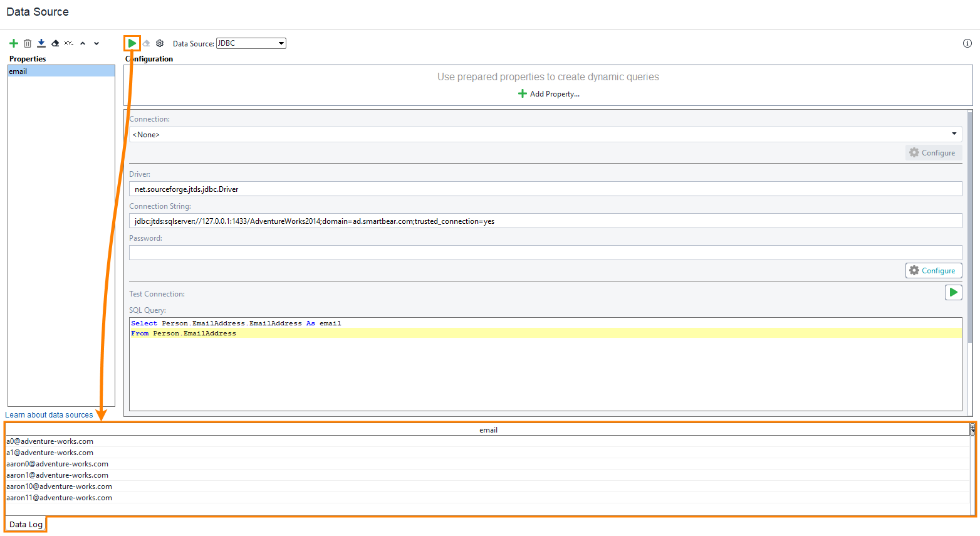Image resolution: width=980 pixels, height=536 pixels.
Task: Add a new property with the plus icon
Action: click(x=13, y=43)
